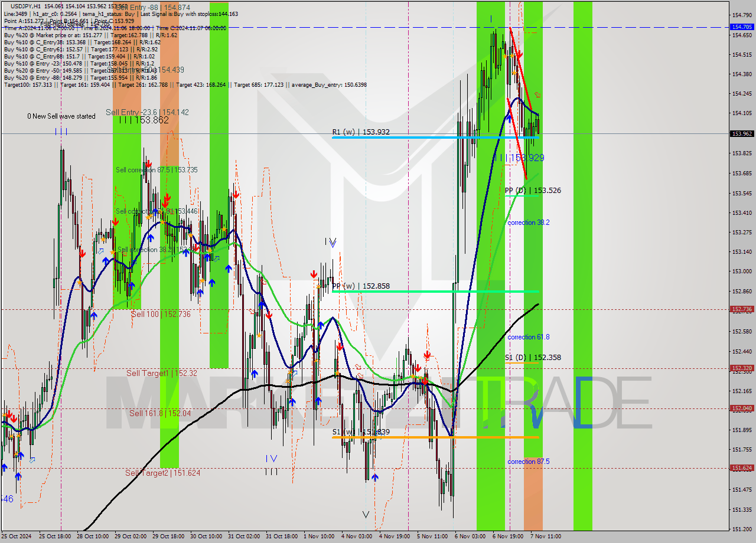
Task: Click the 'R1 (w) | 153.932' resistance label
Action: pyautogui.click(x=361, y=132)
